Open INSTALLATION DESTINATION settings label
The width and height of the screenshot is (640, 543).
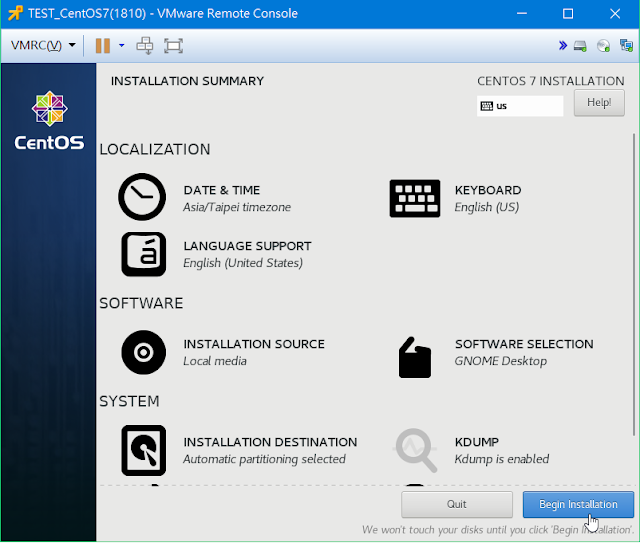pyautogui.click(x=270, y=442)
